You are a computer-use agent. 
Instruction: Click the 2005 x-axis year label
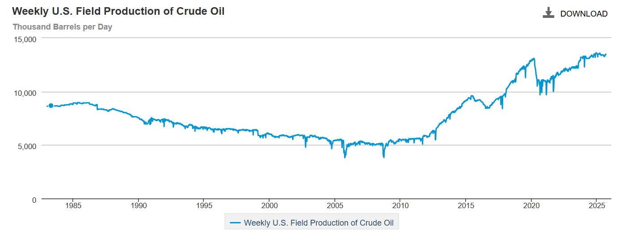click(x=335, y=206)
